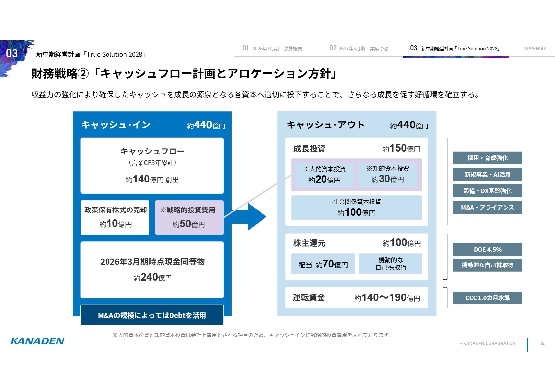Click the (営業CF3年累計) note
The image size is (555, 392).
[152, 163]
